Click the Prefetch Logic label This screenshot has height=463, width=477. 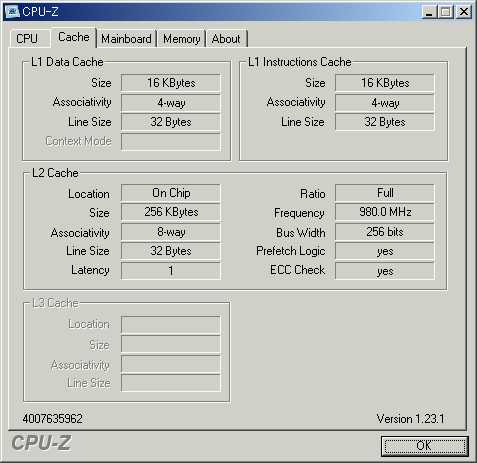click(x=291, y=251)
